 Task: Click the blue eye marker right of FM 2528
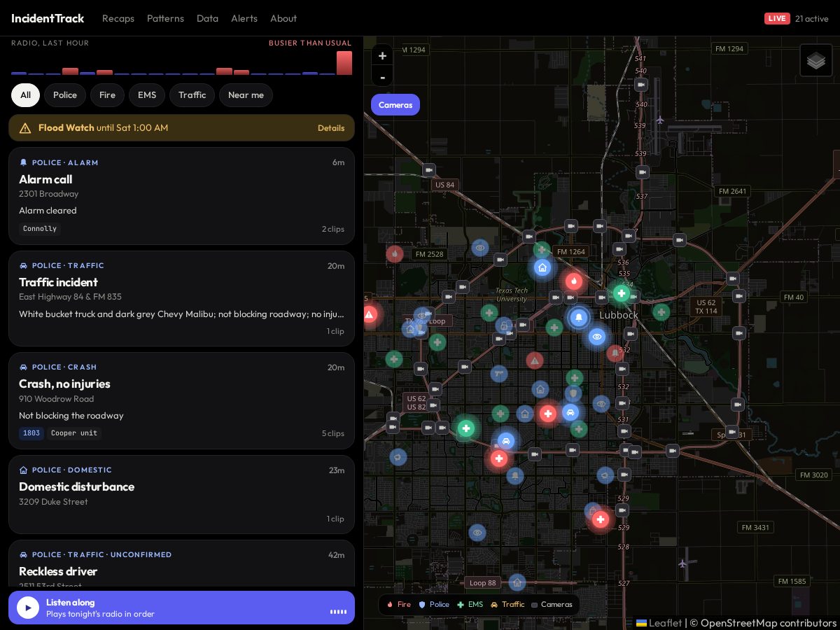479,248
